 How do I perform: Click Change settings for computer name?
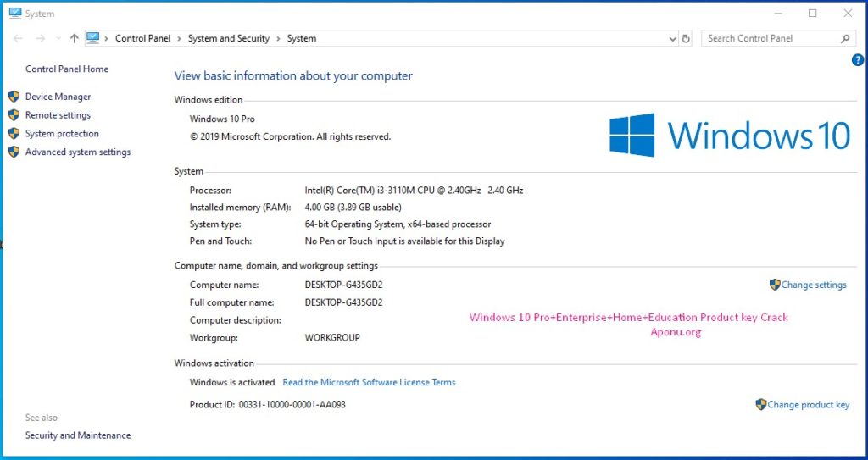coord(814,285)
